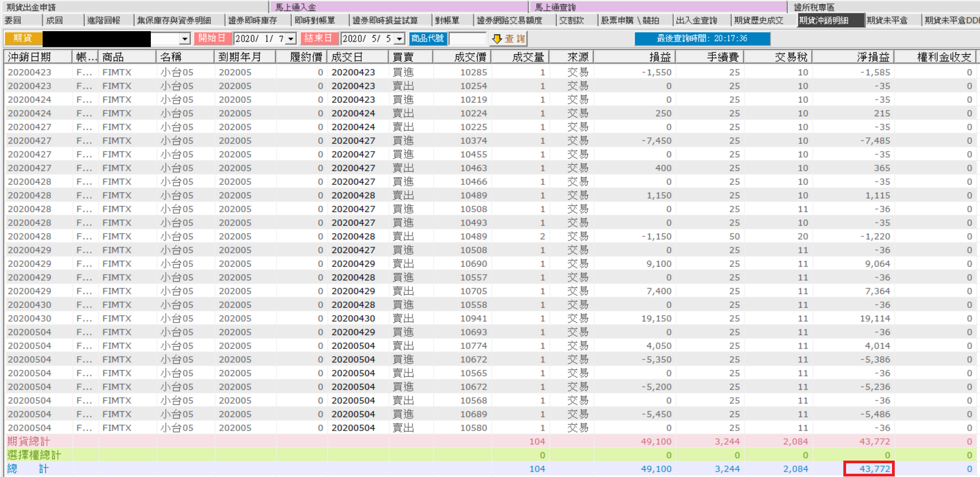
Task: Open the start date 2020/1/7 picker
Action: pyautogui.click(x=291, y=39)
